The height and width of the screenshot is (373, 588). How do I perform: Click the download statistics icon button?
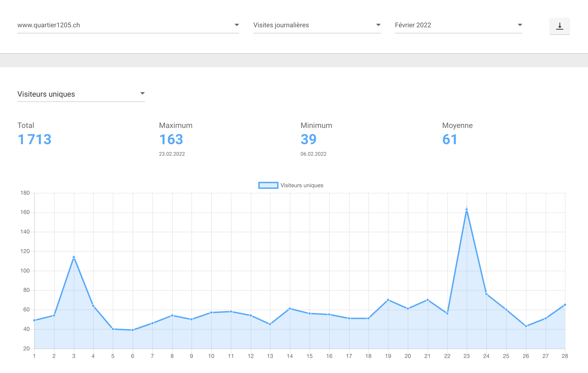click(x=560, y=26)
